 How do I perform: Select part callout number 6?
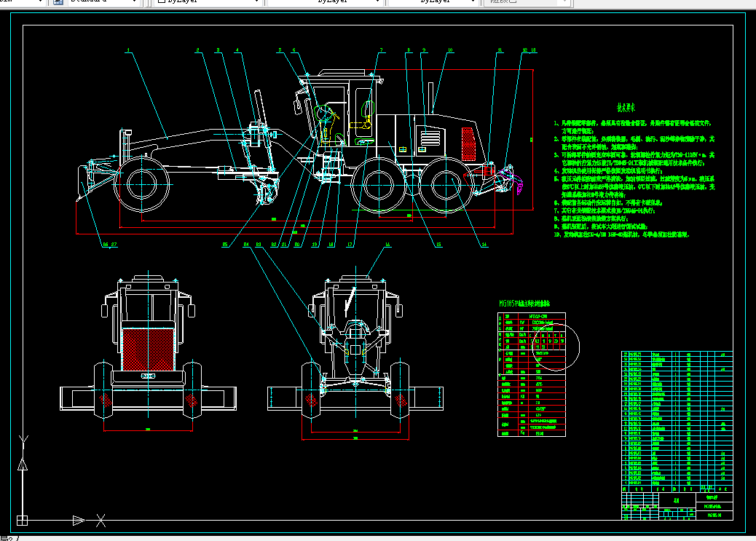294,50
